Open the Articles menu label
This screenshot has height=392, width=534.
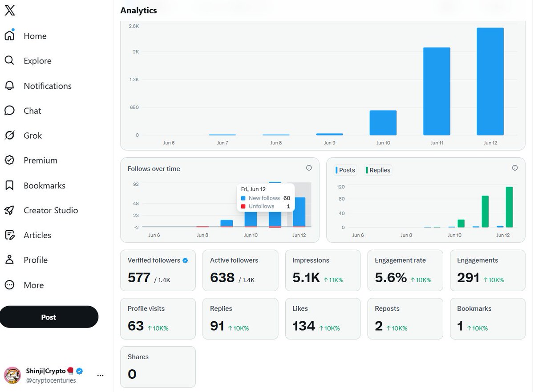pyautogui.click(x=37, y=235)
